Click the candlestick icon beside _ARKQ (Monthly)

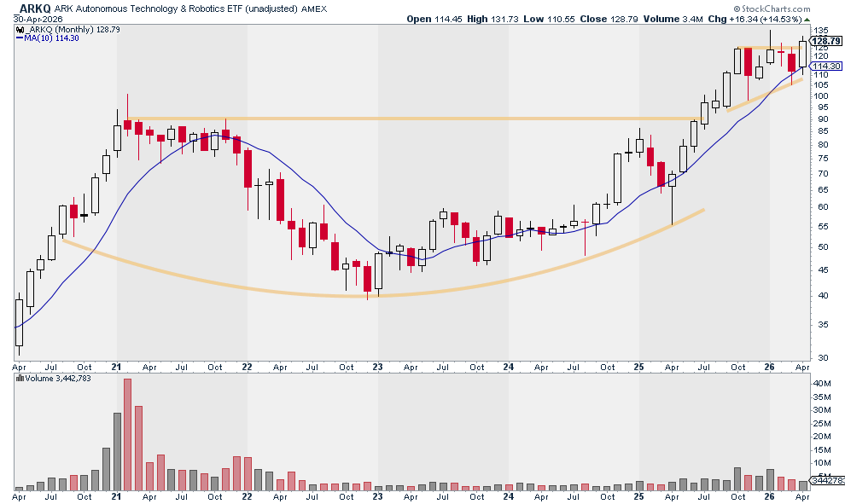[x=19, y=30]
